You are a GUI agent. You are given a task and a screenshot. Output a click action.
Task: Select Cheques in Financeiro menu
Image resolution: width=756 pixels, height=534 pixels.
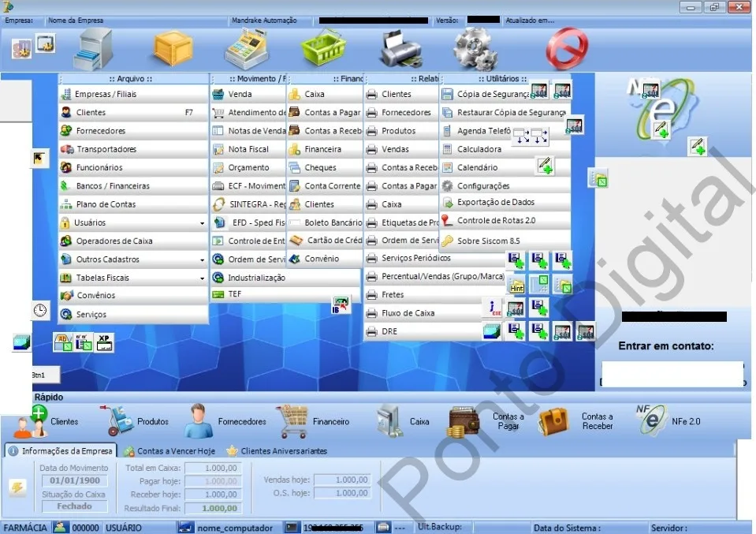click(325, 167)
